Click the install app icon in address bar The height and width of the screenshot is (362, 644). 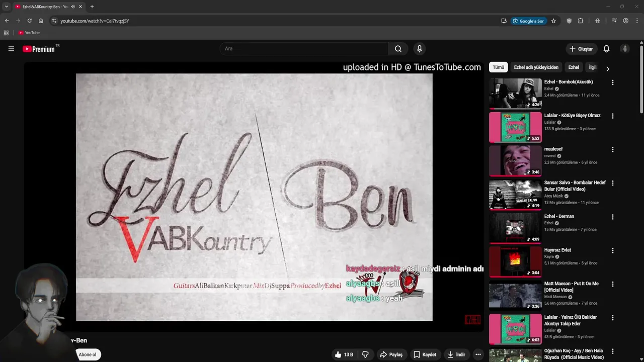point(504,21)
